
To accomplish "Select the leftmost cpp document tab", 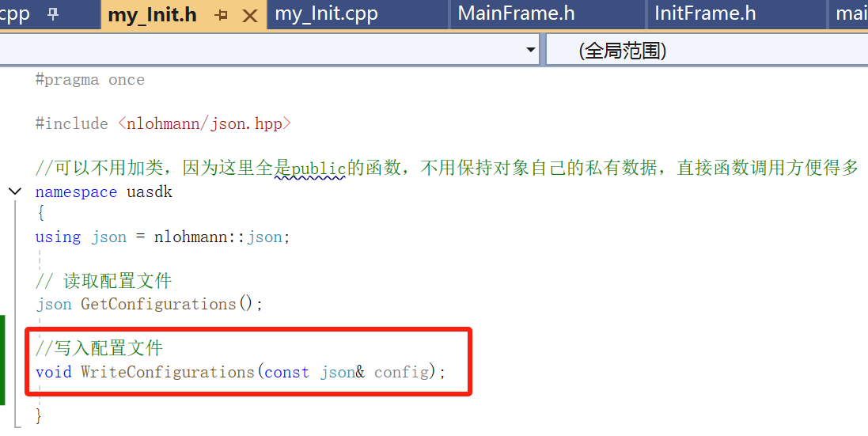I will tap(15, 13).
